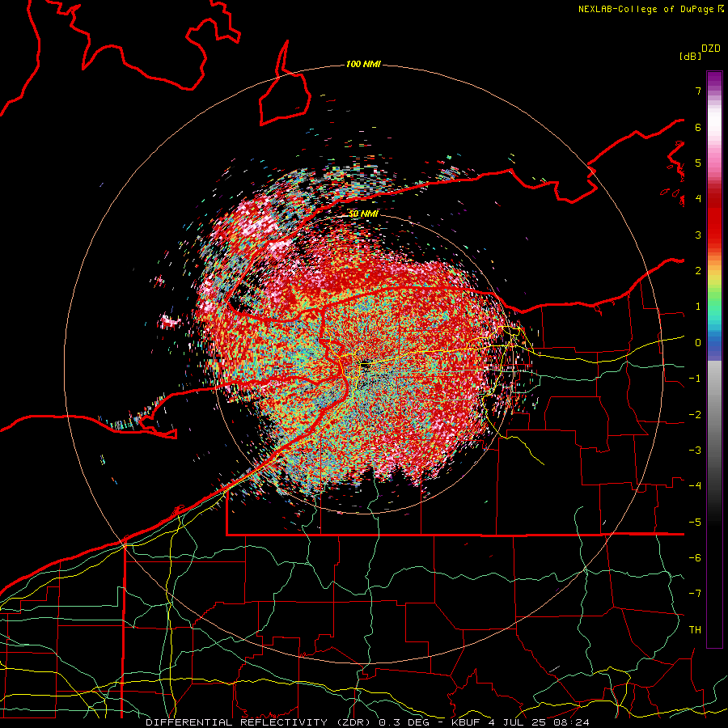728x728 pixels.
Task: Click the 7 dB tick on color scale
Action: 698,91
